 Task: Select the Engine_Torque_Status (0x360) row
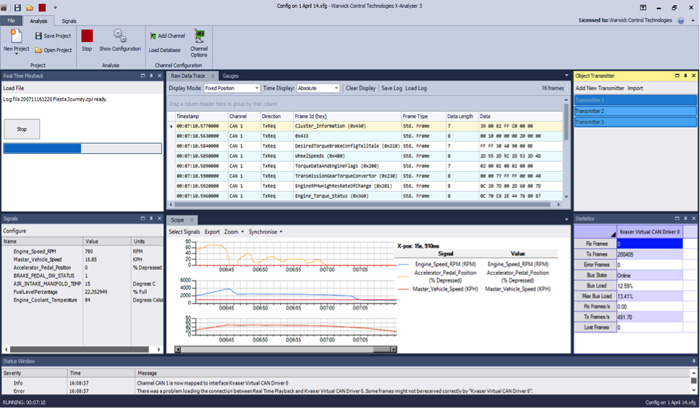click(x=365, y=196)
